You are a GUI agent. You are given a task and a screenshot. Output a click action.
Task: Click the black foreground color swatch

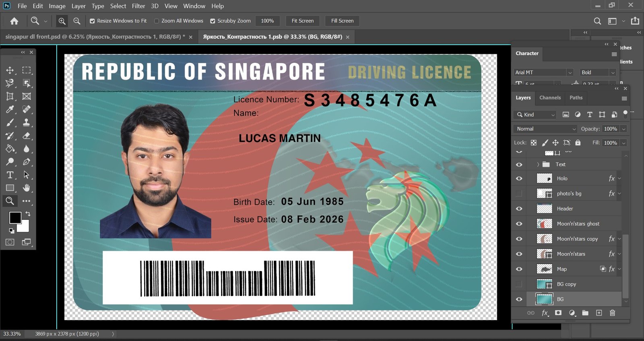15,218
